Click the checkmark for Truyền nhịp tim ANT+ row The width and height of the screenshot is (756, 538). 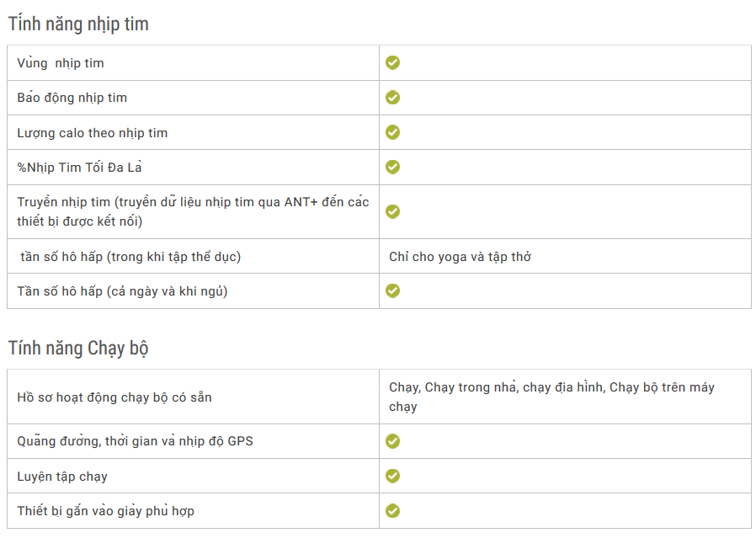392,211
